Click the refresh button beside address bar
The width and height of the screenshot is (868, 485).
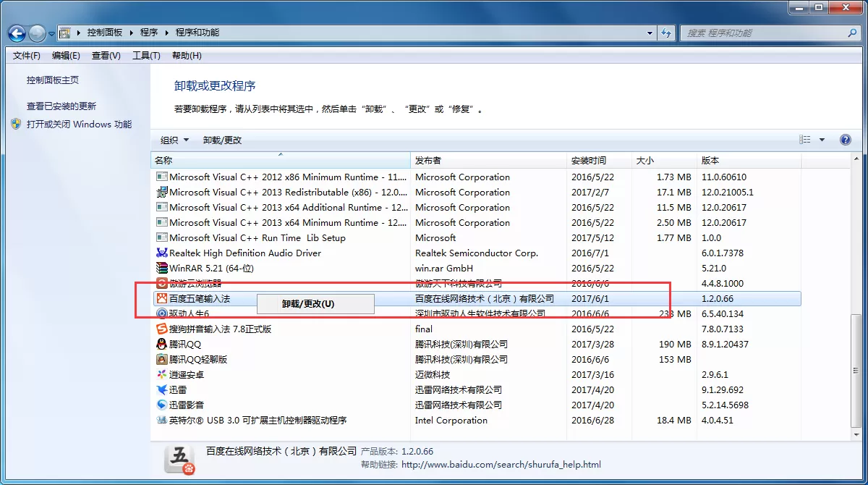point(667,33)
